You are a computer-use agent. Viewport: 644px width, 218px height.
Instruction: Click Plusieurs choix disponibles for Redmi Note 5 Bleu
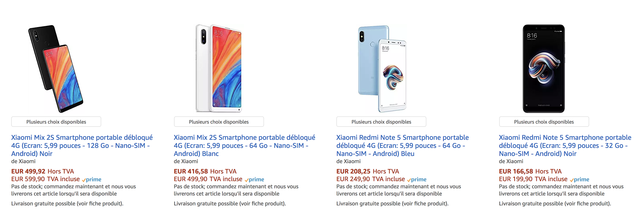(x=381, y=122)
